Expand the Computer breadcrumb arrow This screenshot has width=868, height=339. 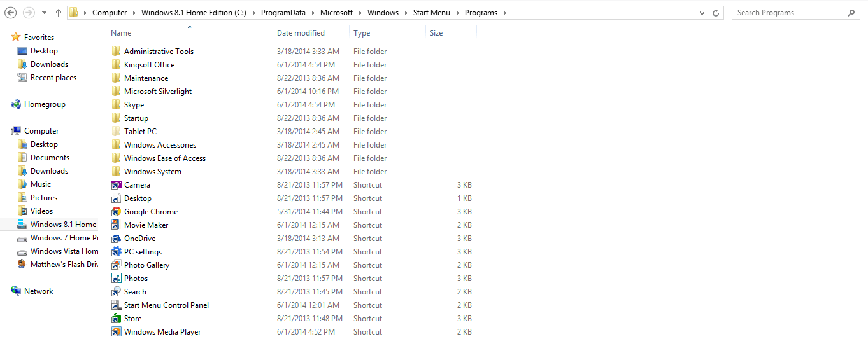(x=133, y=13)
